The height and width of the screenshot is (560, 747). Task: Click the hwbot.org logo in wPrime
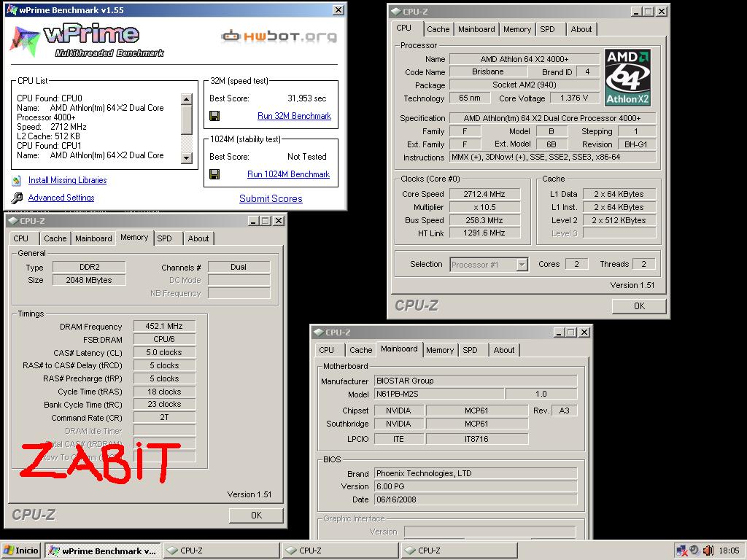pyautogui.click(x=279, y=36)
